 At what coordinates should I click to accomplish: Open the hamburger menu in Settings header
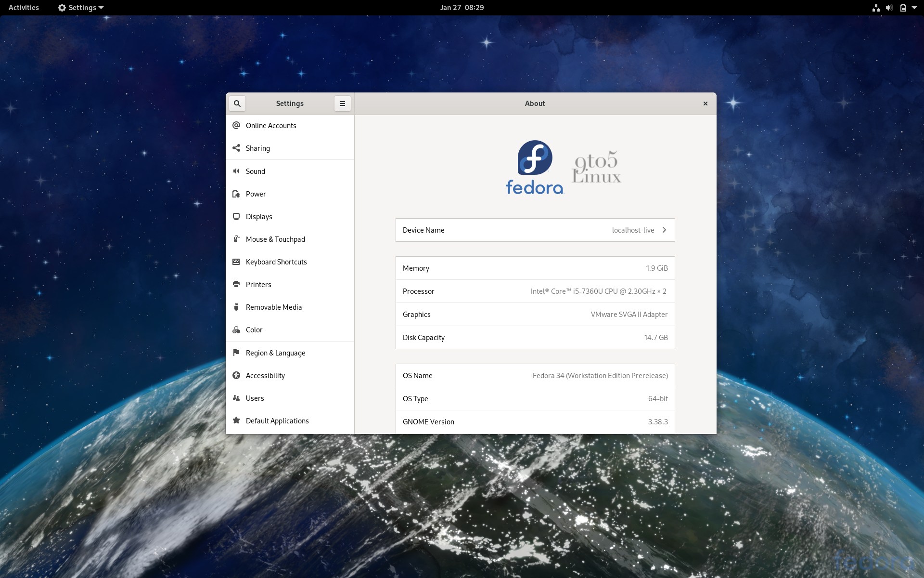[x=342, y=104]
